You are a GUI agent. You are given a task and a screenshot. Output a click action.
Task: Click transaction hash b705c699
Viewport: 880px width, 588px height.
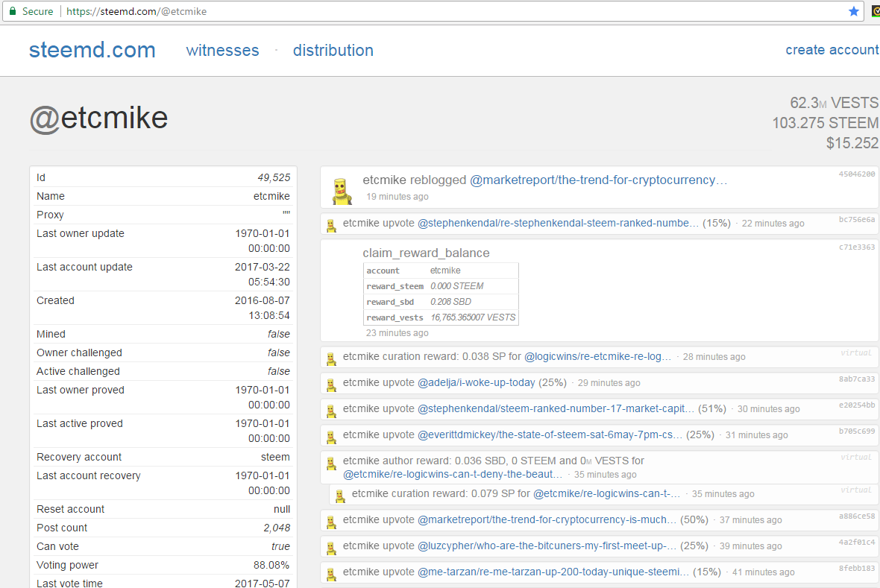856,431
